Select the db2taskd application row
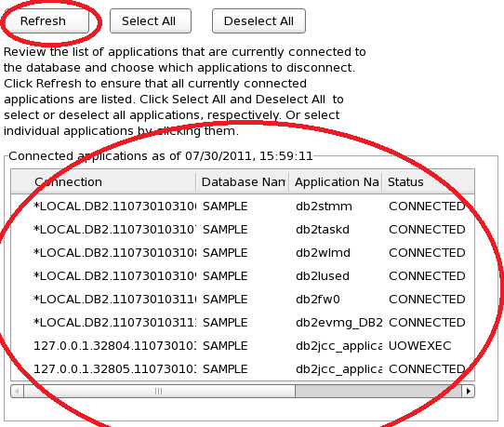Image resolution: width=504 pixels, height=427 pixels. coord(243,229)
